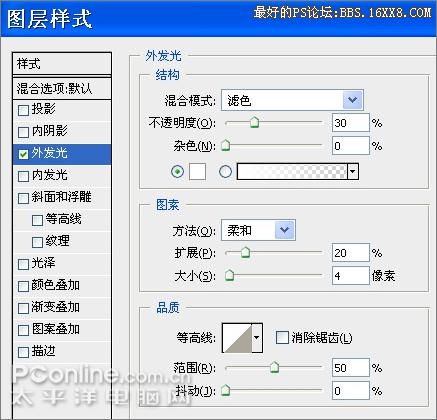Select the gradient radio button
This screenshot has height=420, width=437.
(225, 172)
